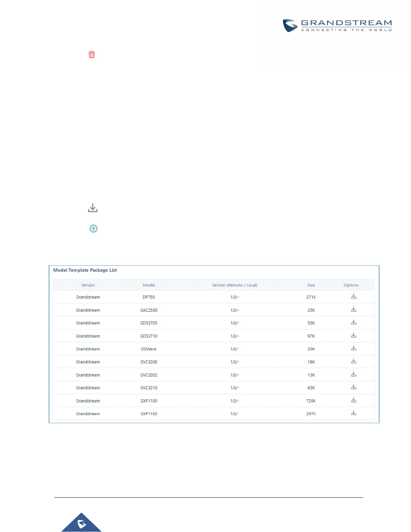Image resolution: width=411 pixels, height=532 pixels.
Task: Click the 55K size value
Action: click(311, 323)
